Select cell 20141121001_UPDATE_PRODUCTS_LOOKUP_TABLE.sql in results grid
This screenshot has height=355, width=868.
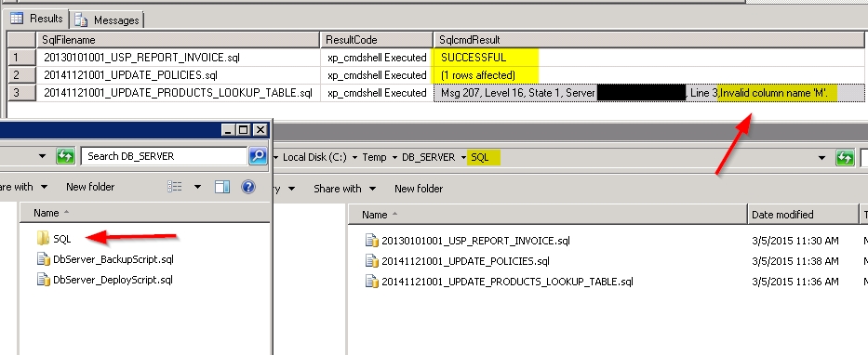(179, 93)
